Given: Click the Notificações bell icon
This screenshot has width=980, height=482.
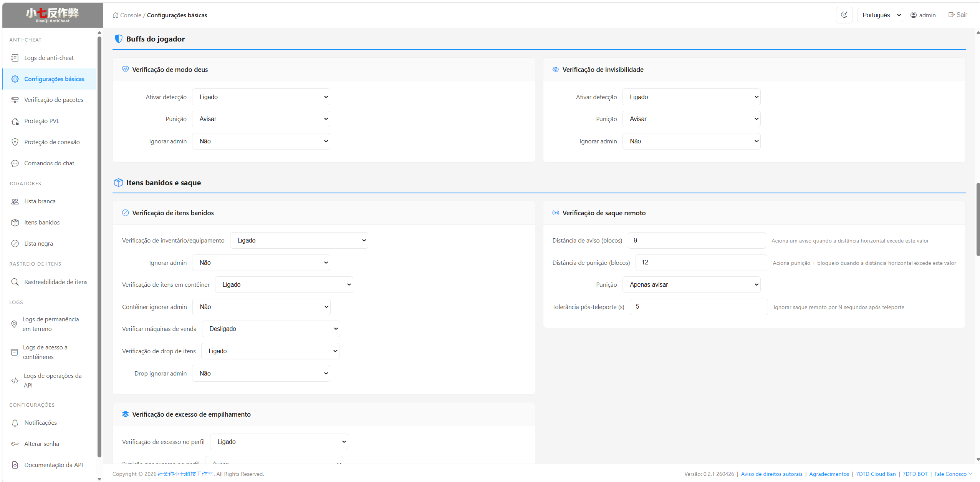Looking at the screenshot, I should [x=15, y=422].
